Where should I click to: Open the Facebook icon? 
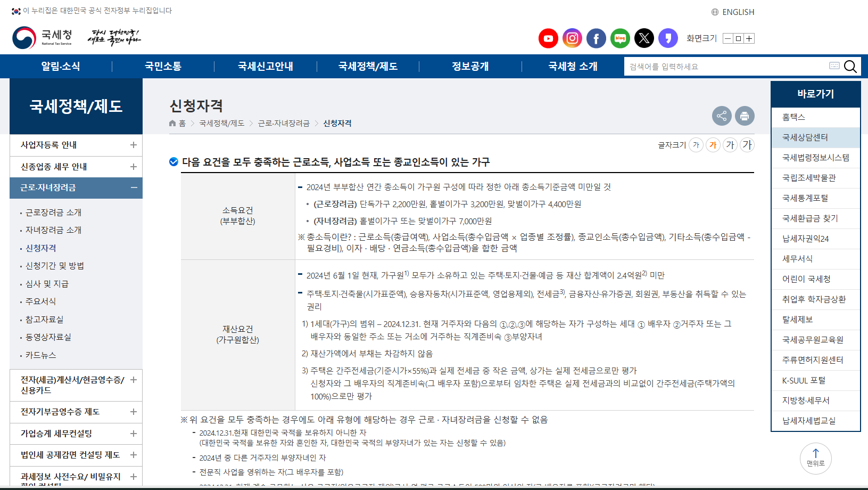click(x=596, y=38)
